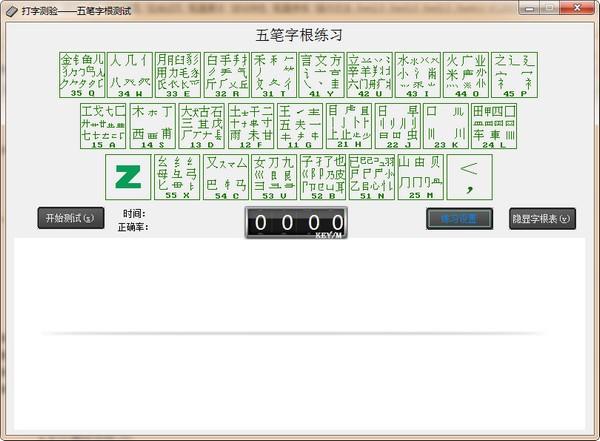Image resolution: width=600 pixels, height=441 pixels.
Task: Click the green Z key card
Action: tap(128, 177)
